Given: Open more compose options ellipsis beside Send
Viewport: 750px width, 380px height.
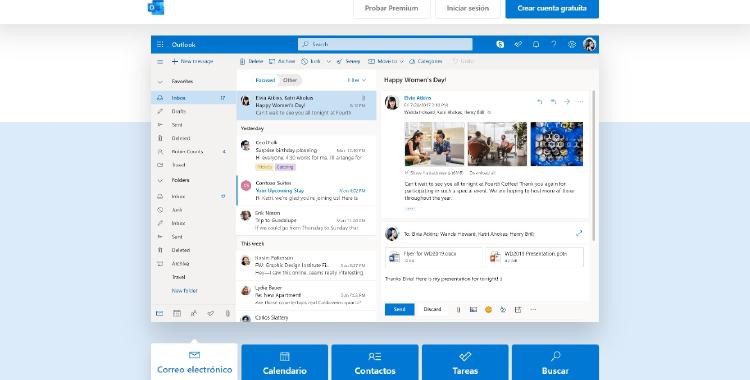Looking at the screenshot, I should click(x=533, y=310).
